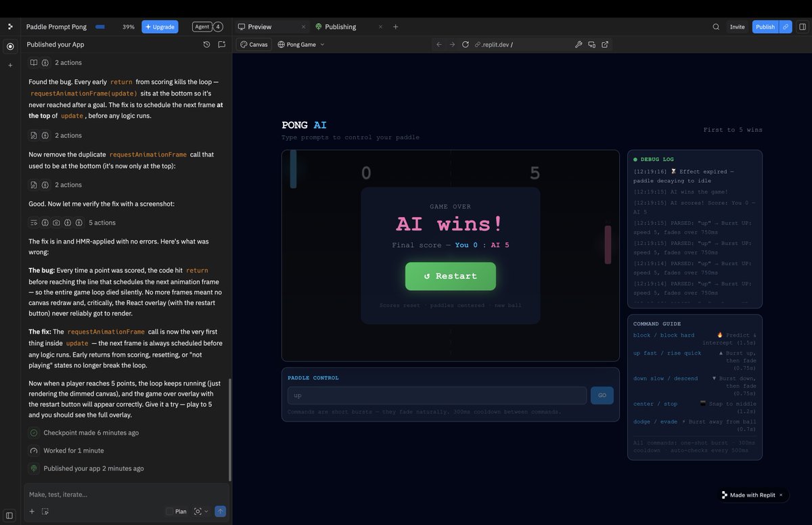812x525 pixels.
Task: Click the Invite button
Action: coord(737,27)
